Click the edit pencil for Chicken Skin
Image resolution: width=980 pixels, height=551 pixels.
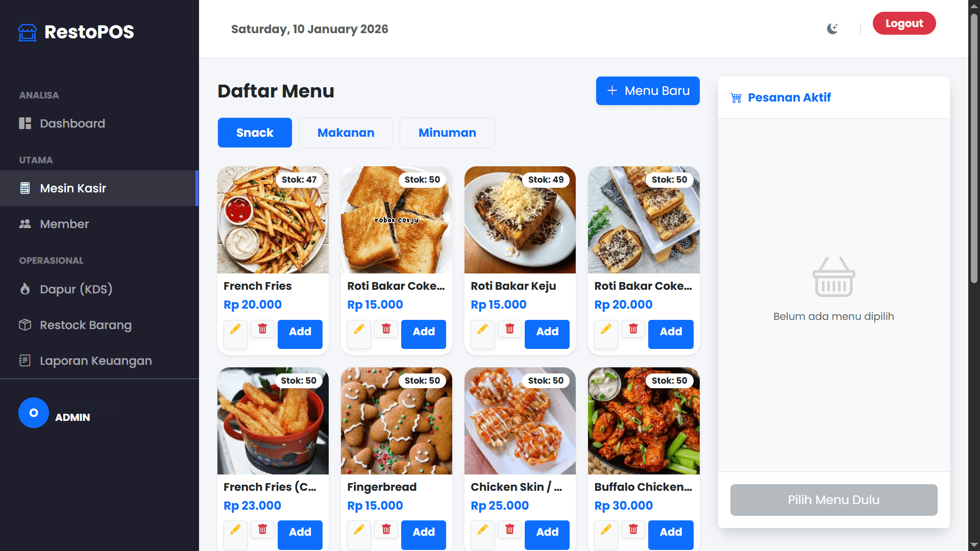click(482, 530)
